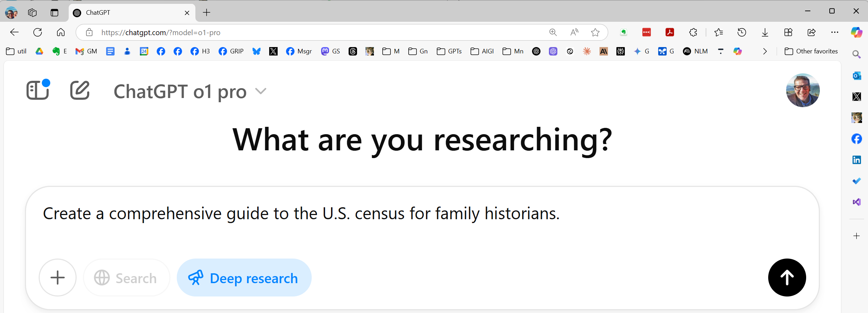868x313 pixels.
Task: Open Outlook icon in the Edge sidebar
Action: coord(857,76)
